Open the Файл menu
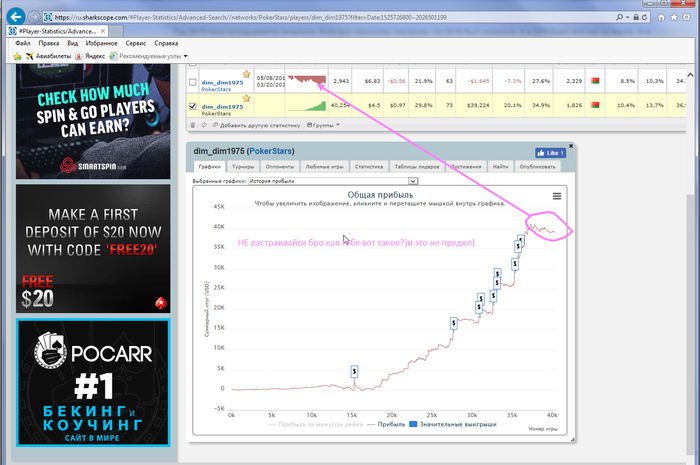The image size is (700, 465). [23, 43]
